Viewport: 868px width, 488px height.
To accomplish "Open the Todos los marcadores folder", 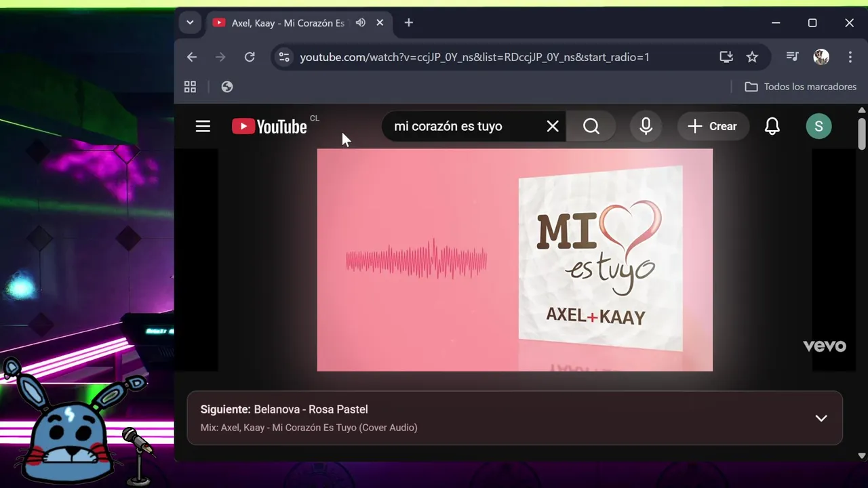I will pos(801,87).
